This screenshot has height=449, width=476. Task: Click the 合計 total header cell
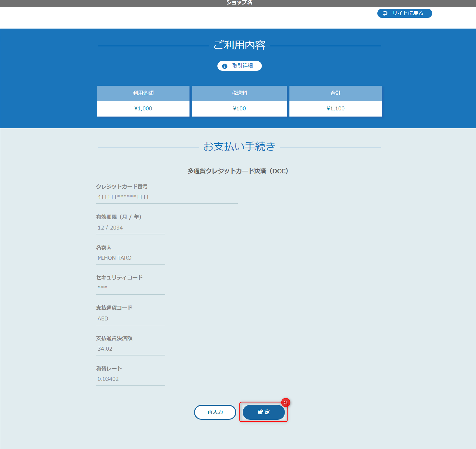pos(336,93)
